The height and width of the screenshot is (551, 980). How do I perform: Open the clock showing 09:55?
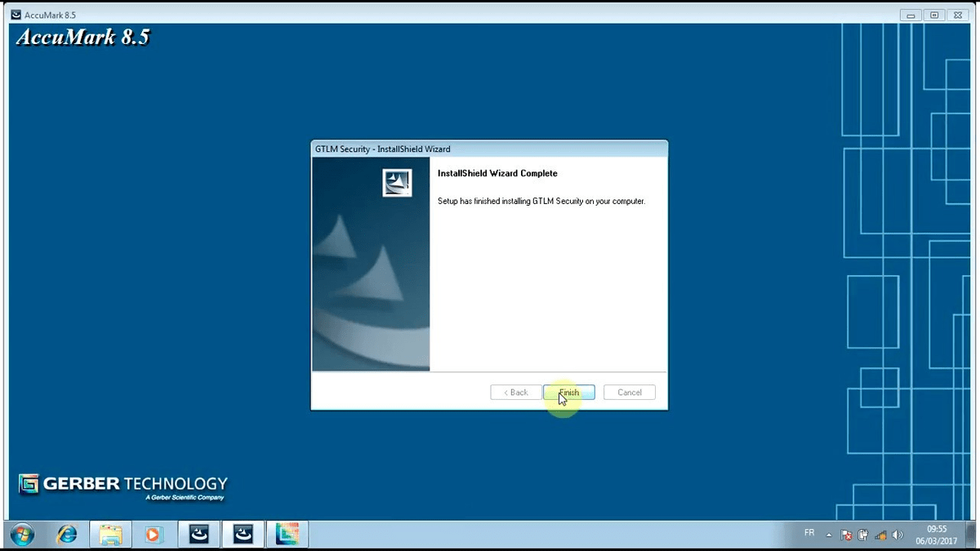(937, 534)
